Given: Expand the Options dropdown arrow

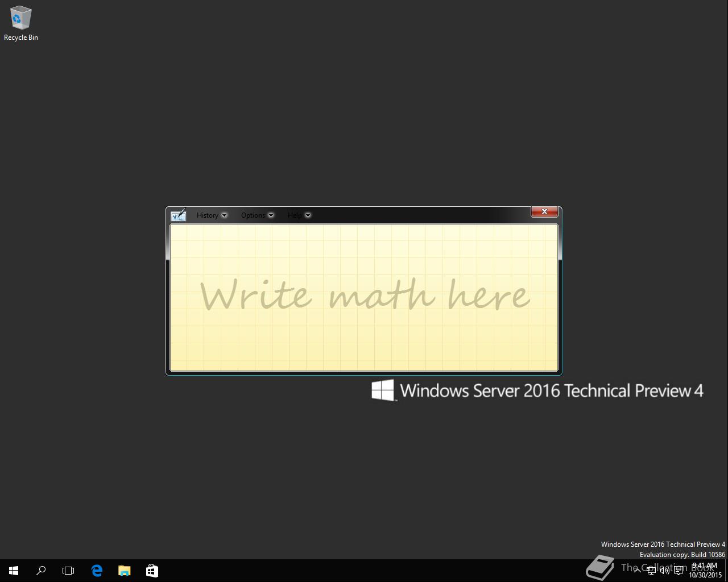Looking at the screenshot, I should tap(271, 215).
